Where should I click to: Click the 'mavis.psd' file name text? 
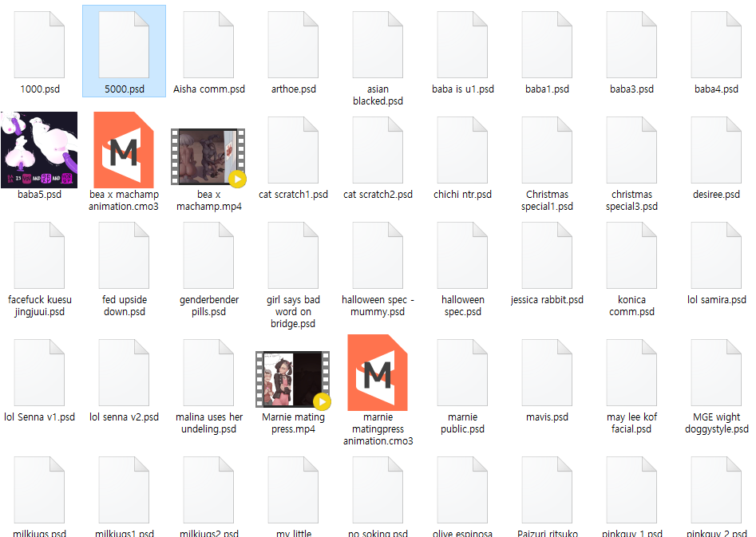pyautogui.click(x=547, y=417)
